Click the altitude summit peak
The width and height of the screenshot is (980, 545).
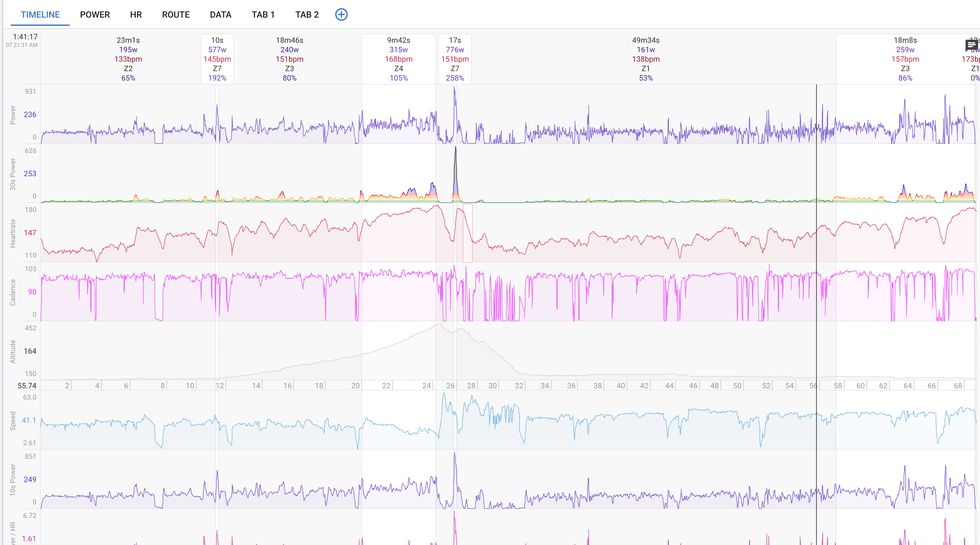[439, 324]
